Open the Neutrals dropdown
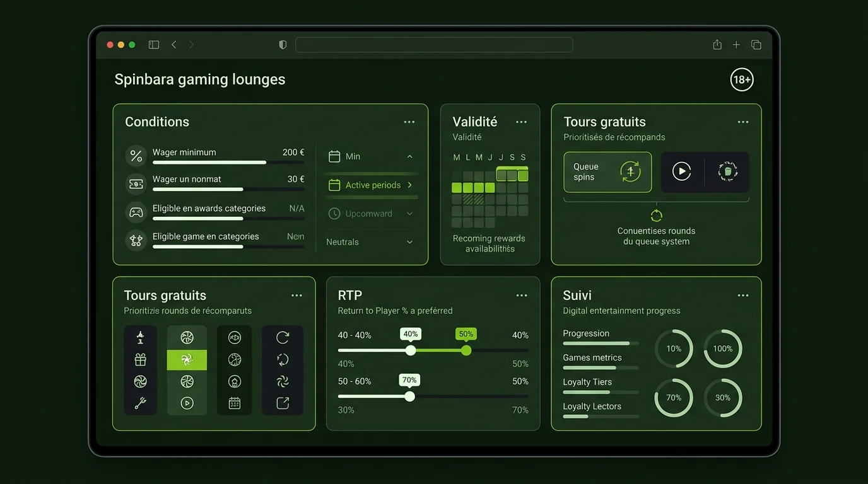 click(371, 242)
